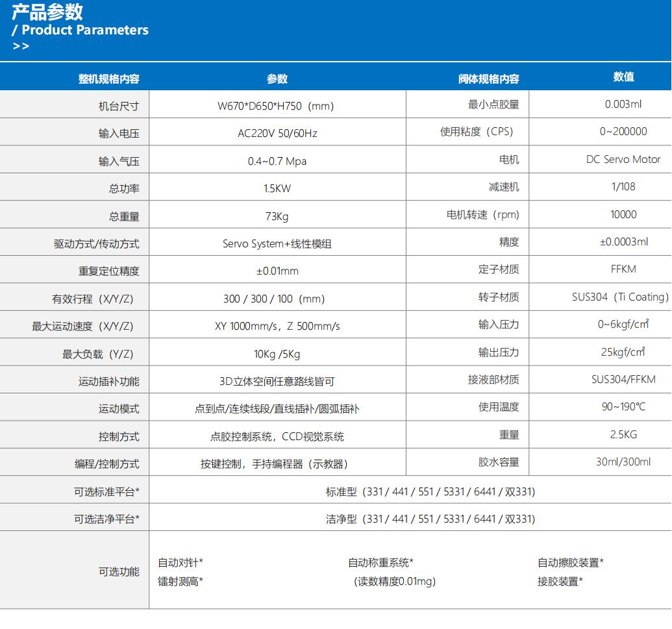
Task: Click the 3D立体空间任意路线皆可 value
Action: [x=277, y=381]
